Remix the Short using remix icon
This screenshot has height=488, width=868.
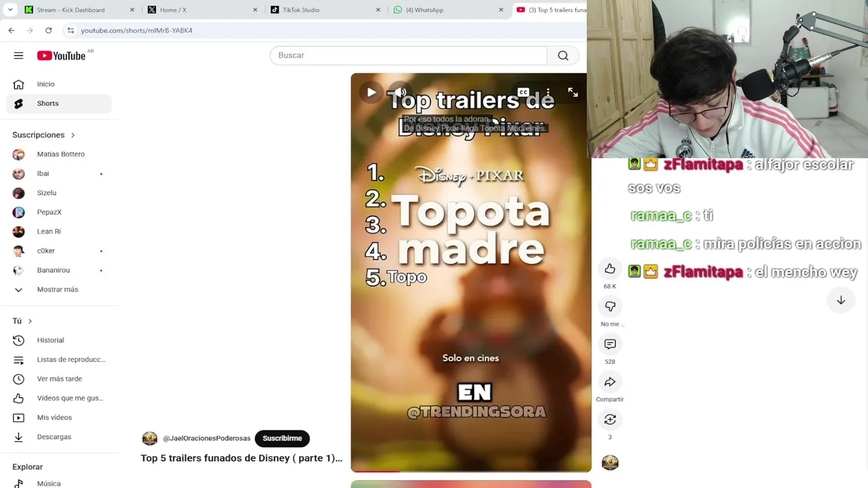tap(610, 420)
